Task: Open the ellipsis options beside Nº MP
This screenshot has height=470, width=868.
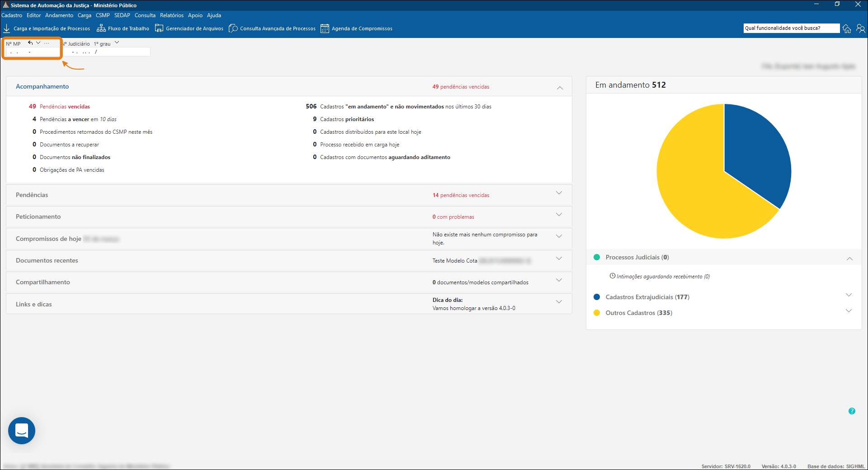Action: pos(47,43)
